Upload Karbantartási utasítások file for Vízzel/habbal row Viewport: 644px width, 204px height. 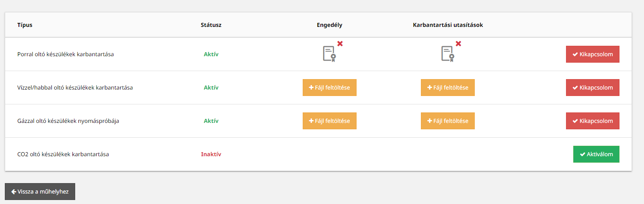[448, 88]
